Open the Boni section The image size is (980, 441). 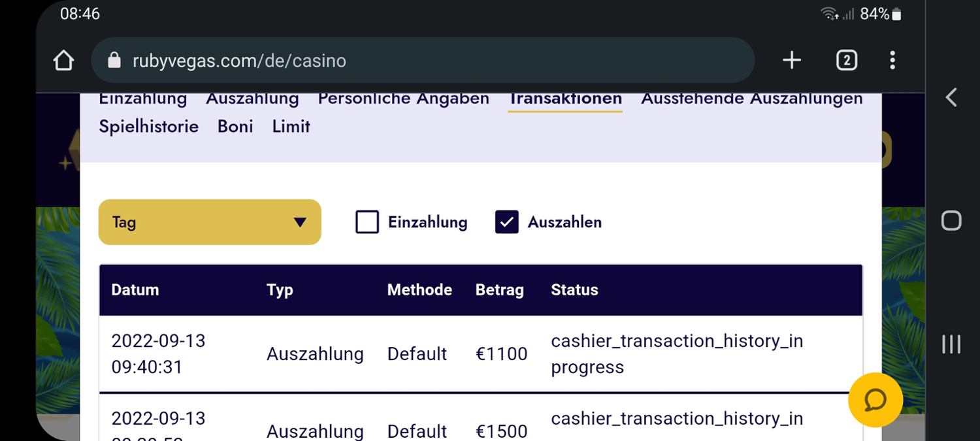[x=235, y=126]
